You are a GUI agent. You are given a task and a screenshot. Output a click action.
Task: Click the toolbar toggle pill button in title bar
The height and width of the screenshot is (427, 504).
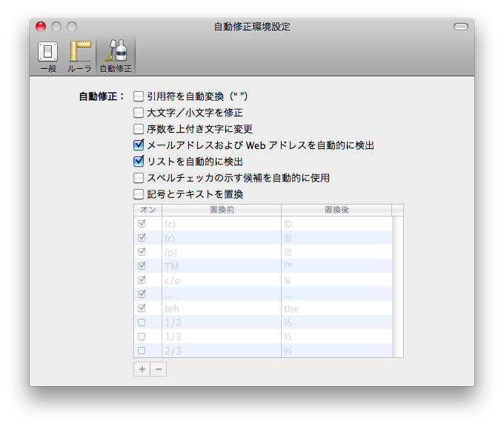coord(460,27)
